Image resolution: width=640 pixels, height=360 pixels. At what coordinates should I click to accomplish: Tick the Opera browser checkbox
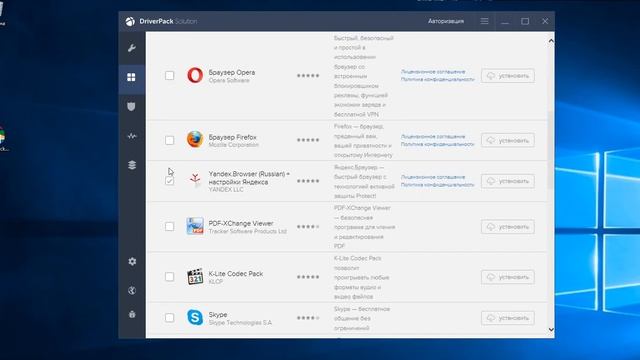169,76
